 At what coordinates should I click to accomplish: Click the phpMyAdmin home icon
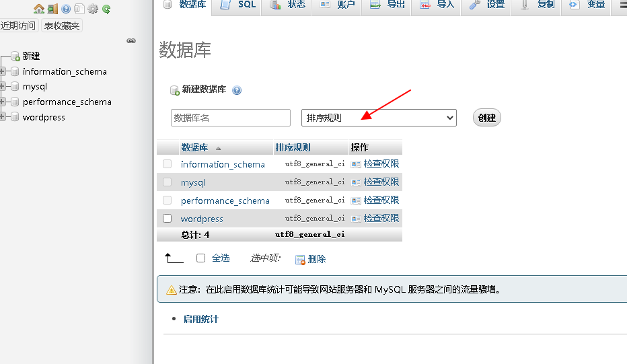tap(39, 9)
